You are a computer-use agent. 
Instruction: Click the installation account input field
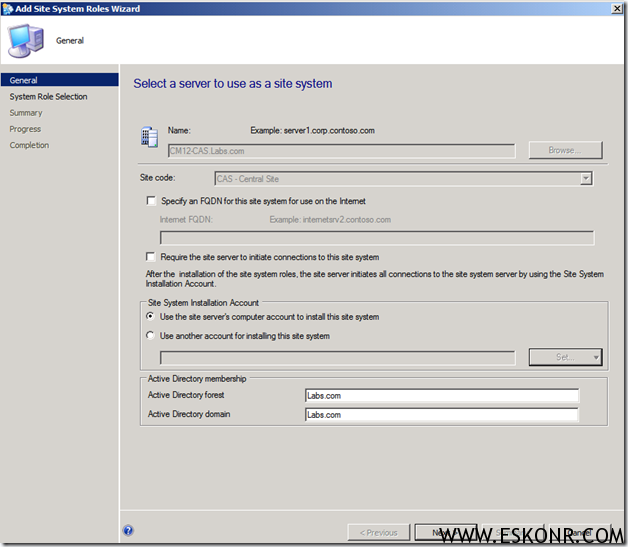tap(338, 358)
